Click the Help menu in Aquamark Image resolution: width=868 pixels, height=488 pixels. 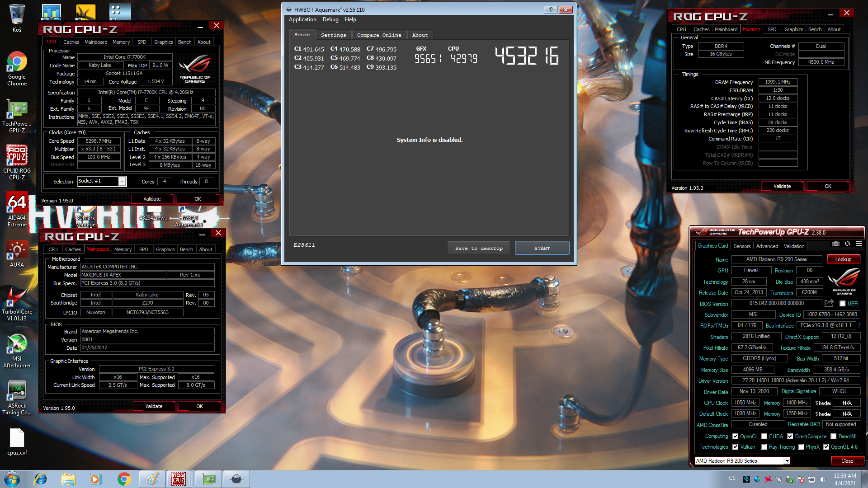pos(350,19)
